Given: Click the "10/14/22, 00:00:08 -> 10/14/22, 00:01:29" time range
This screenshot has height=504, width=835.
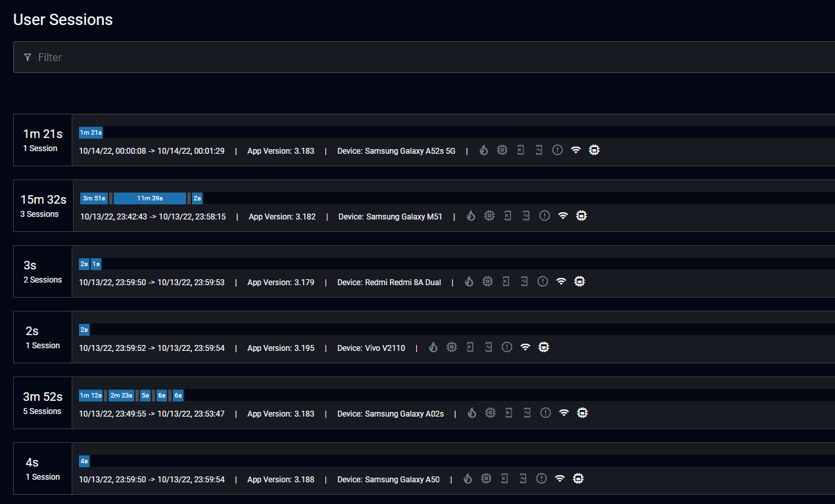Looking at the screenshot, I should 152,151.
